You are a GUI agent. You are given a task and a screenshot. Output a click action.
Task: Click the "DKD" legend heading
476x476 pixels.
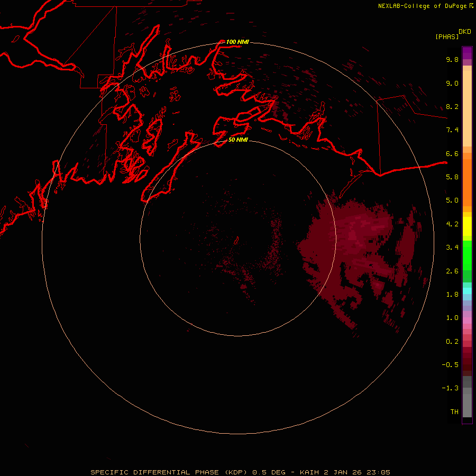(465, 32)
